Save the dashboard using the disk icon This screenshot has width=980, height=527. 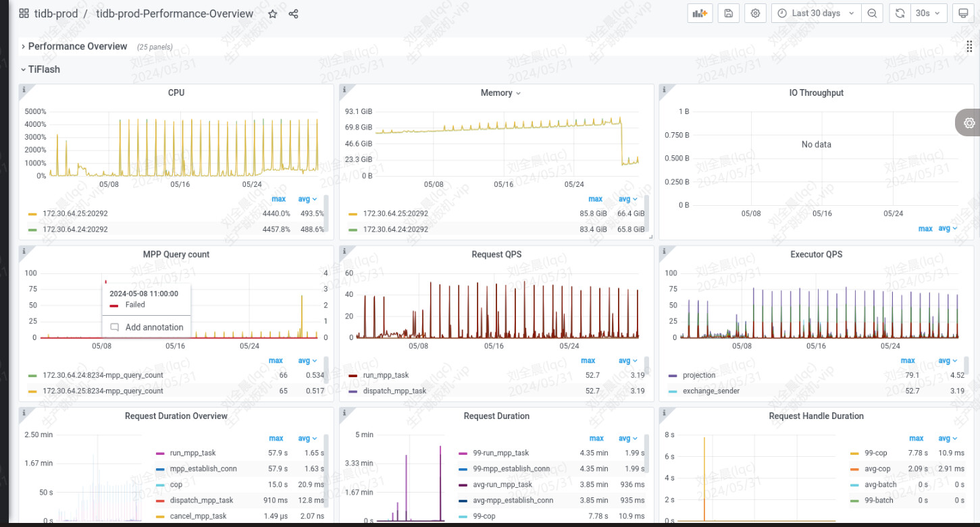click(x=728, y=13)
